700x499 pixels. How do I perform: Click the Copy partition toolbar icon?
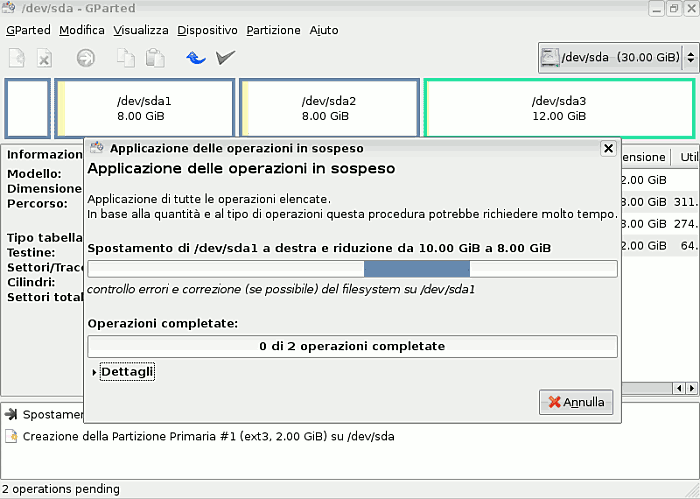(125, 58)
